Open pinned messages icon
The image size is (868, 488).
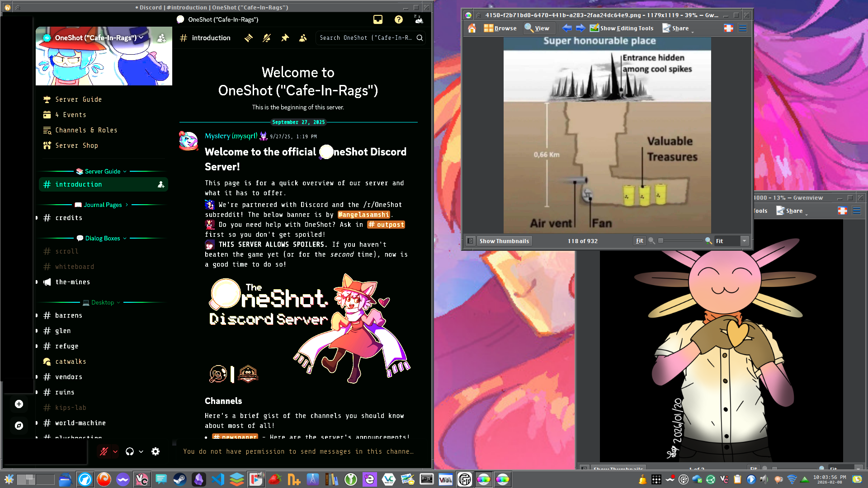tap(285, 38)
